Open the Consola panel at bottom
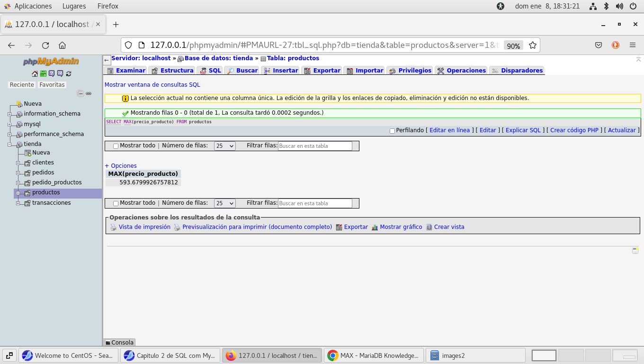The image size is (644, 364). [119, 343]
